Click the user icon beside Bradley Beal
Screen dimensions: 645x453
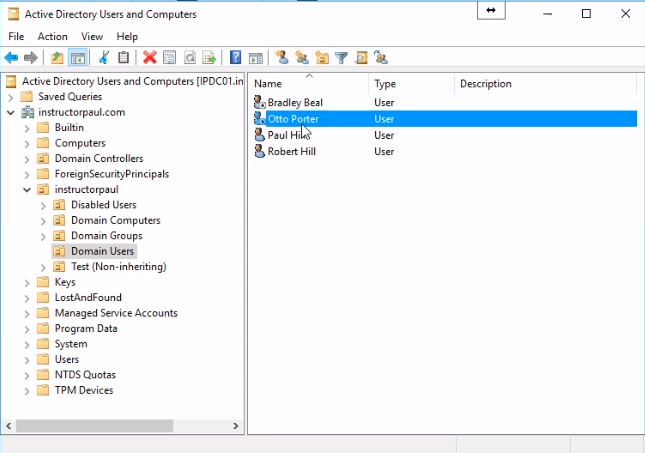click(x=260, y=102)
